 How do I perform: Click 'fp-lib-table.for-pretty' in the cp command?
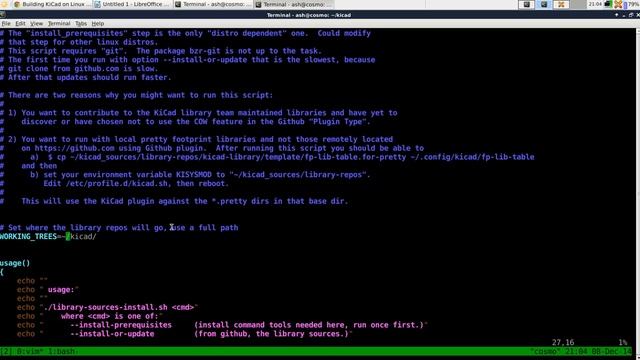click(355, 157)
